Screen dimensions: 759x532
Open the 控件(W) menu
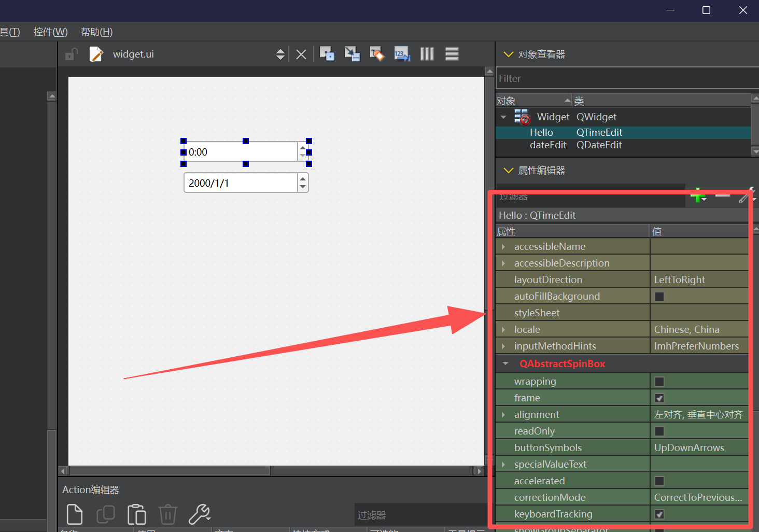point(50,32)
